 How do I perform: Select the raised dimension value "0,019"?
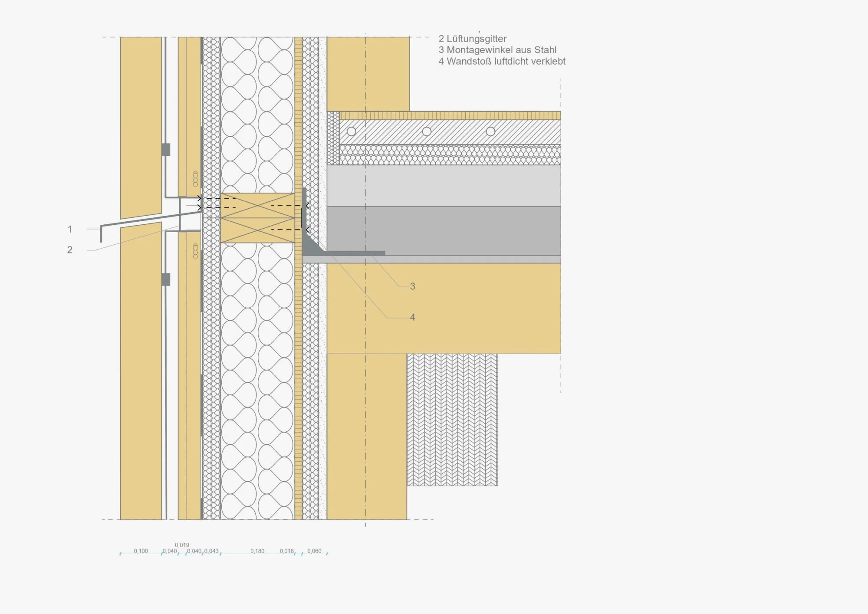tap(182, 545)
